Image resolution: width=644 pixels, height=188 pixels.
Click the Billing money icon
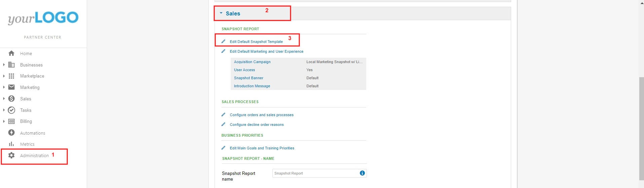[11, 121]
